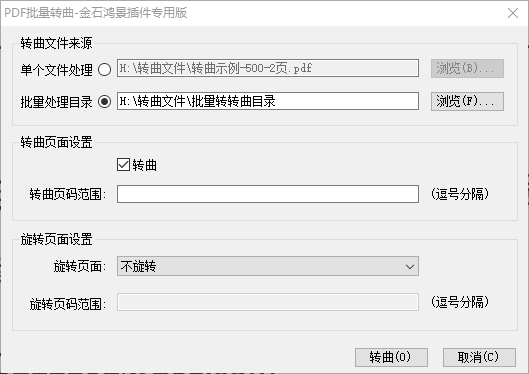The width and height of the screenshot is (529, 374).
Task: Click the 单个文件处理 text label
Action: [x=56, y=70]
